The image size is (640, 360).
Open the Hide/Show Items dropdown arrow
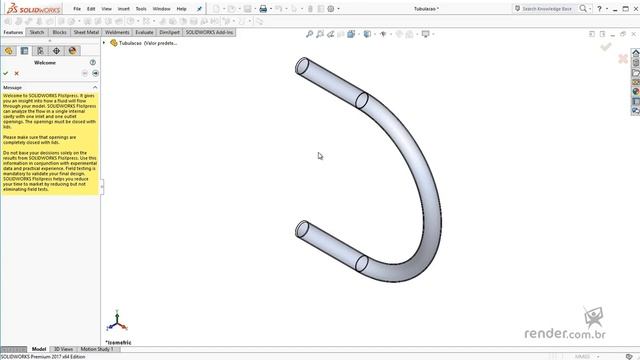pos(390,34)
